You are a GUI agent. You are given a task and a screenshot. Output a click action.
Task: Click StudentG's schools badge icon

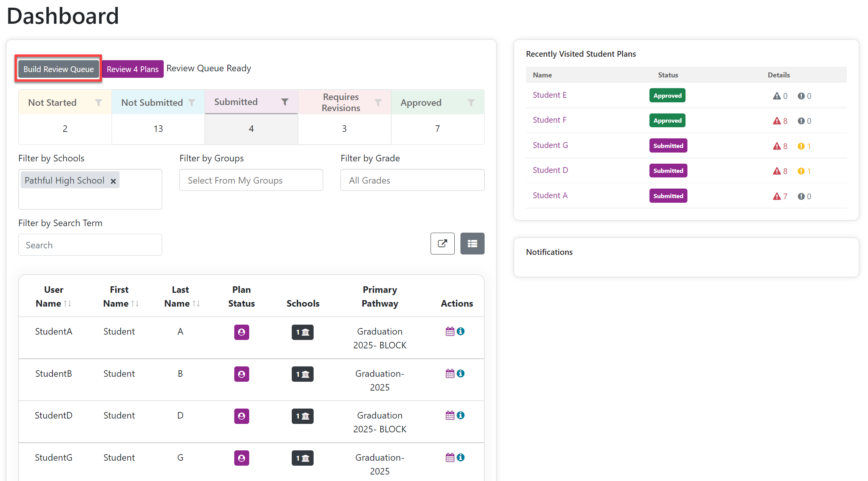302,458
